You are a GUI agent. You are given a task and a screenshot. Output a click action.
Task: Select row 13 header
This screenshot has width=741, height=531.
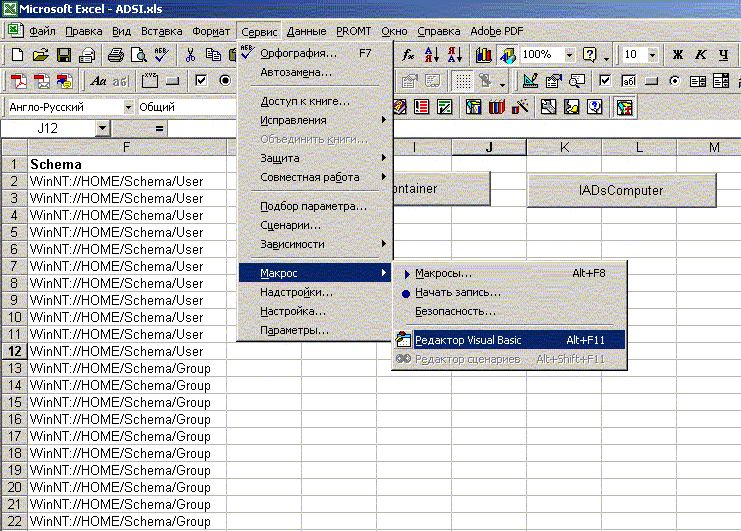click(15, 368)
